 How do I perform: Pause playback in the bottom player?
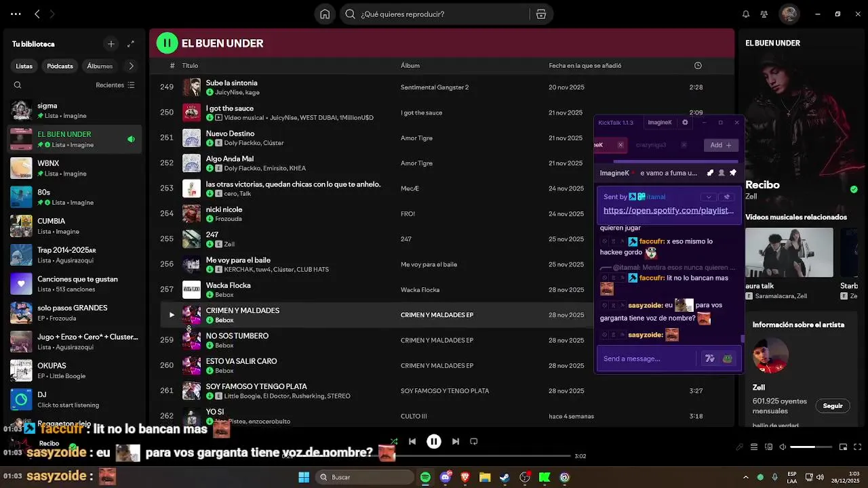(x=434, y=442)
